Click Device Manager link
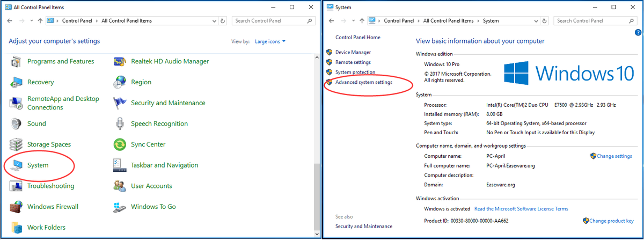Screen dimensions: 644x240 353,52
